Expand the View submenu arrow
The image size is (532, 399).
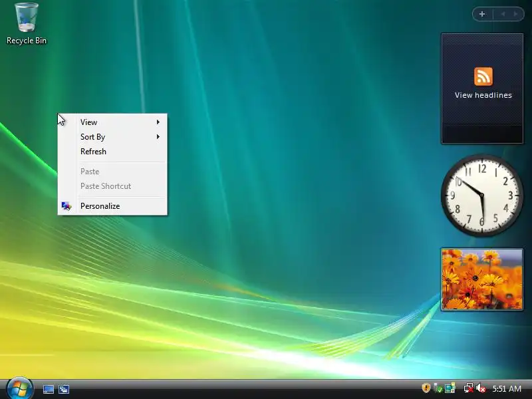158,122
